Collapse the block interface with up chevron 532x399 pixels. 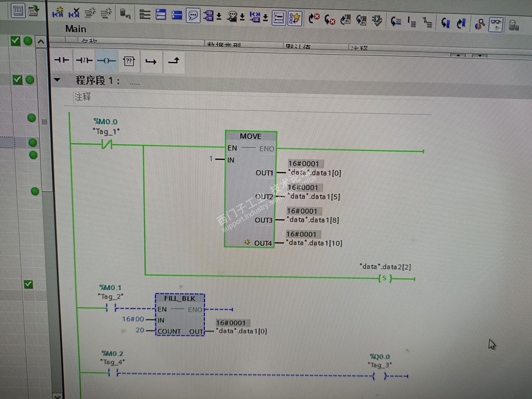click(41, 42)
